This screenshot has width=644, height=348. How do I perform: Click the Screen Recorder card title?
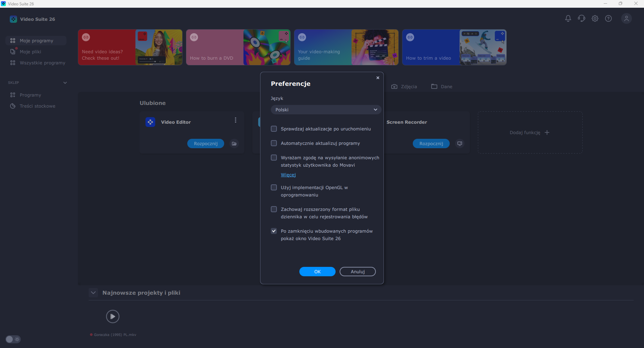(407, 122)
